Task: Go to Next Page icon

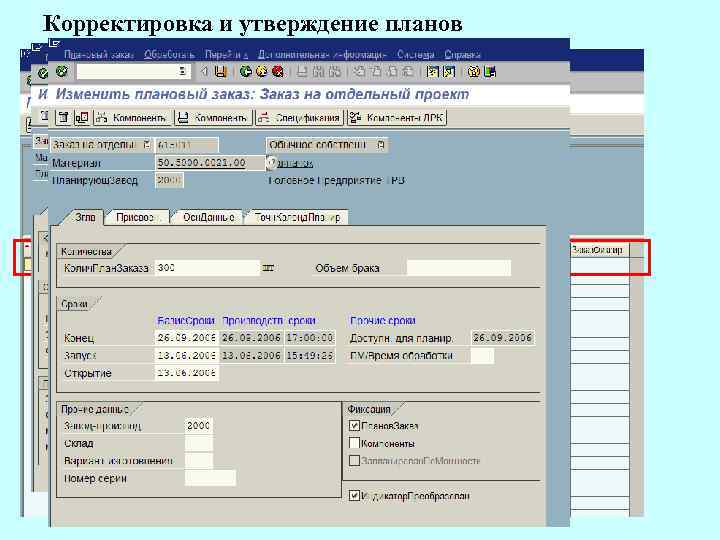Action: click(392, 72)
